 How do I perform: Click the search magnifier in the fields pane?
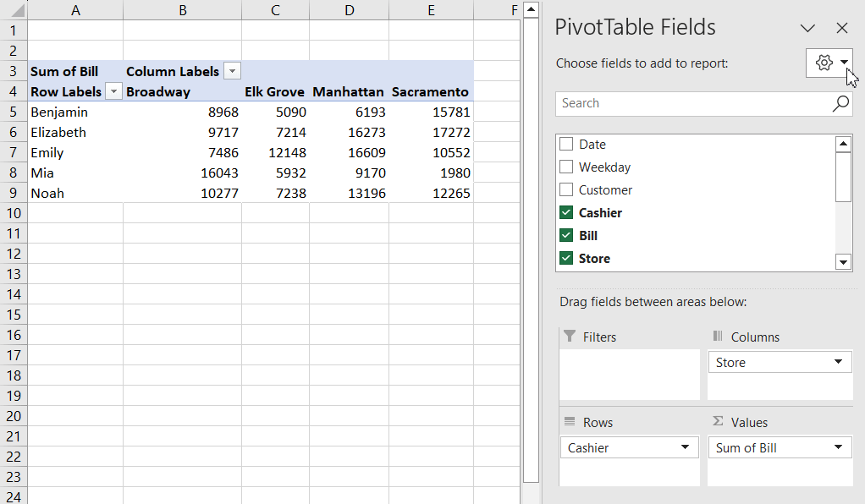click(840, 103)
